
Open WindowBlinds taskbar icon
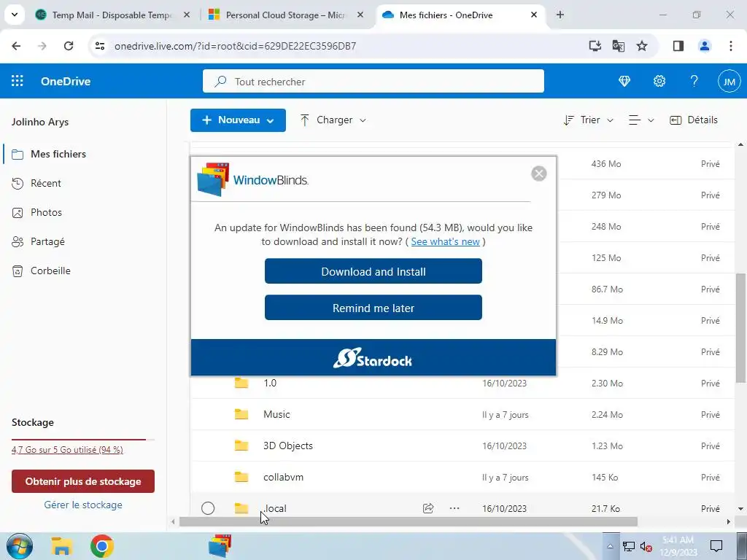coord(220,546)
